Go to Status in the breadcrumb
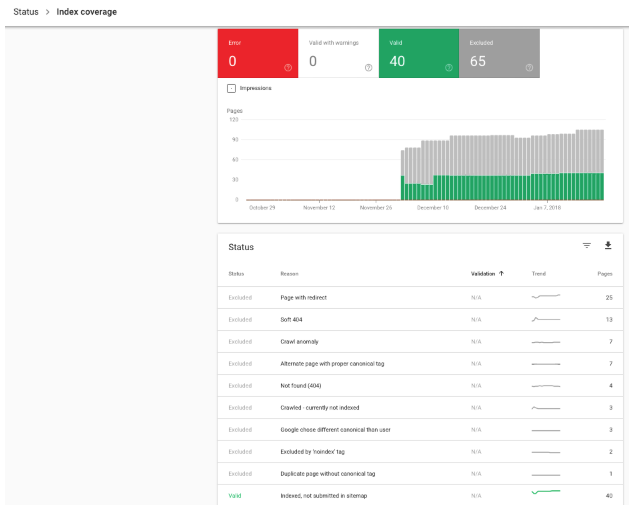The width and height of the screenshot is (632, 514). pos(26,12)
